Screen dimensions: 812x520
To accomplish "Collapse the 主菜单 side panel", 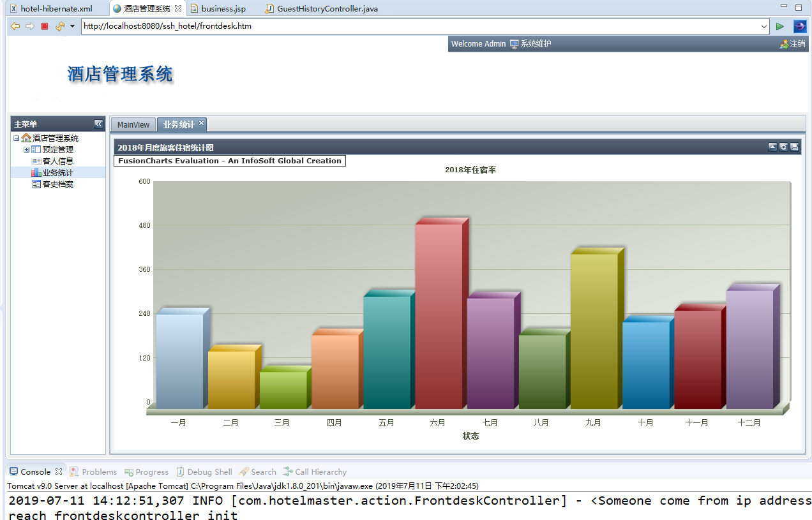I will pyautogui.click(x=98, y=124).
